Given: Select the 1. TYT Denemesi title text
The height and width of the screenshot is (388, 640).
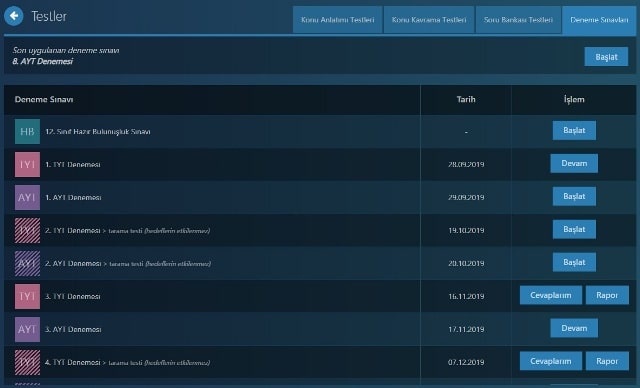Looking at the screenshot, I should tap(73, 164).
